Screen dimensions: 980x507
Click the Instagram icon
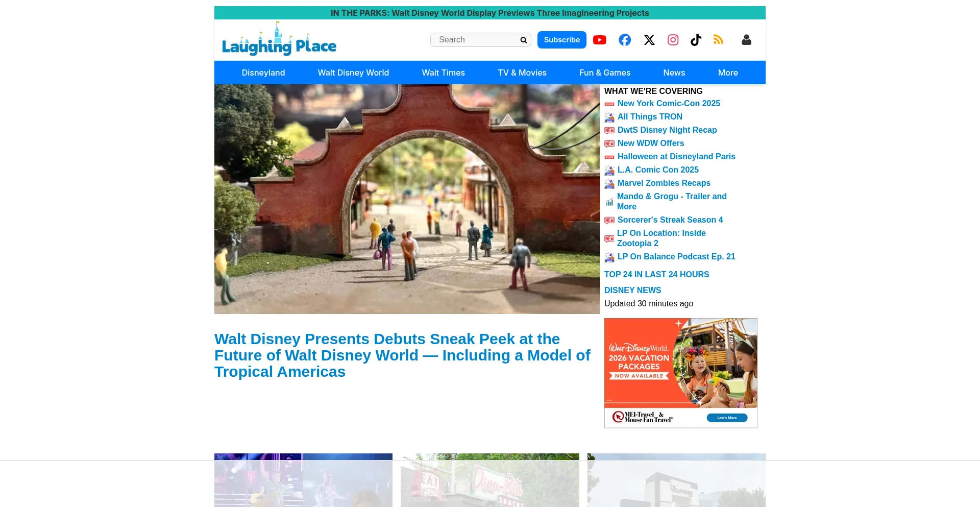(673, 40)
